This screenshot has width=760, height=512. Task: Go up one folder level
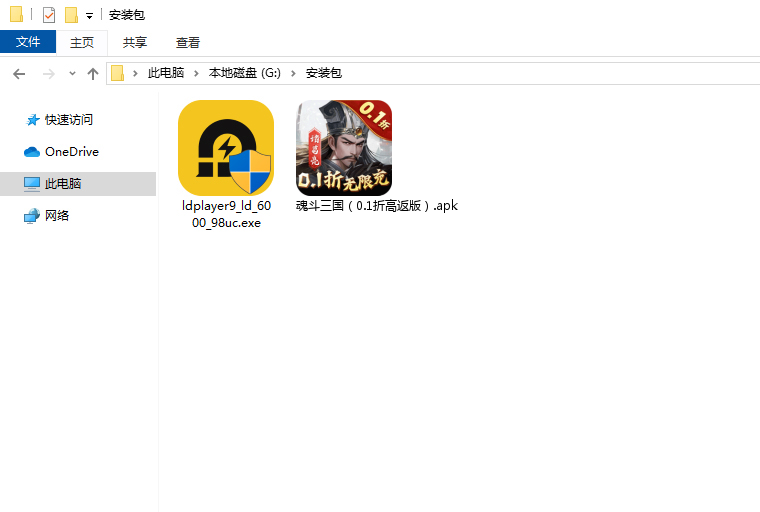point(93,74)
